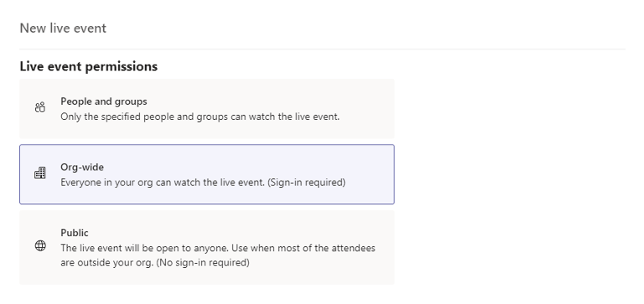
Task: Select the Public permission option
Action: click(206, 247)
